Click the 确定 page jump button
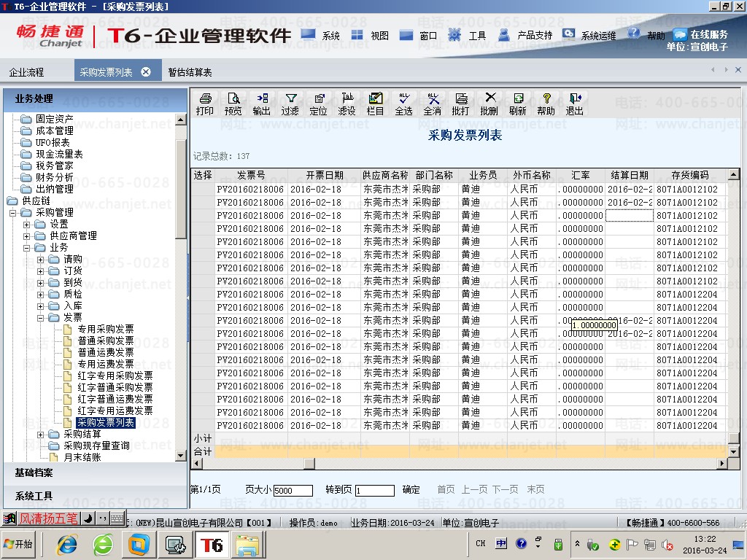 tap(411, 489)
